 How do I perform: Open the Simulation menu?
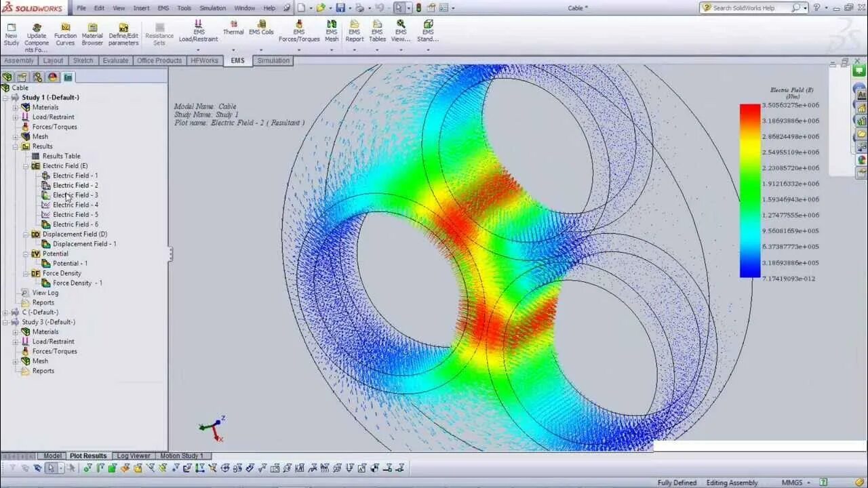[x=212, y=8]
